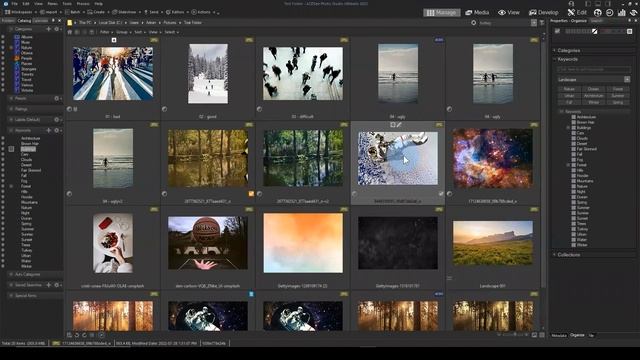This screenshot has height=360, width=640.
Task: Open the Edit mode tab
Action: 577,13
